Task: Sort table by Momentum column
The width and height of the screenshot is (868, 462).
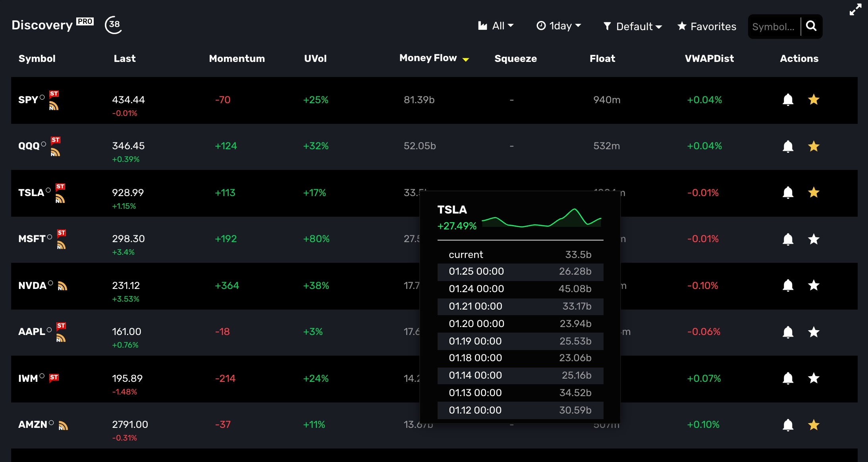Action: [x=237, y=58]
